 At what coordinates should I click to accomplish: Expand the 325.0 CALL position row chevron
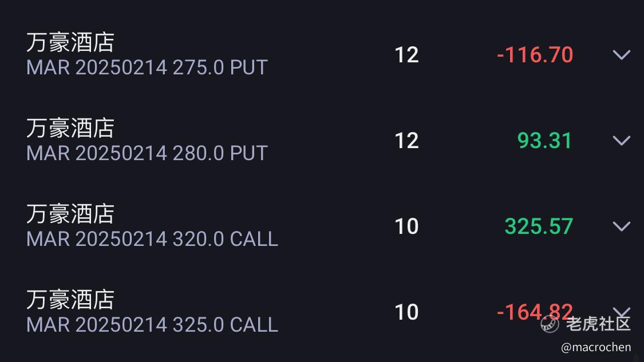pyautogui.click(x=622, y=312)
